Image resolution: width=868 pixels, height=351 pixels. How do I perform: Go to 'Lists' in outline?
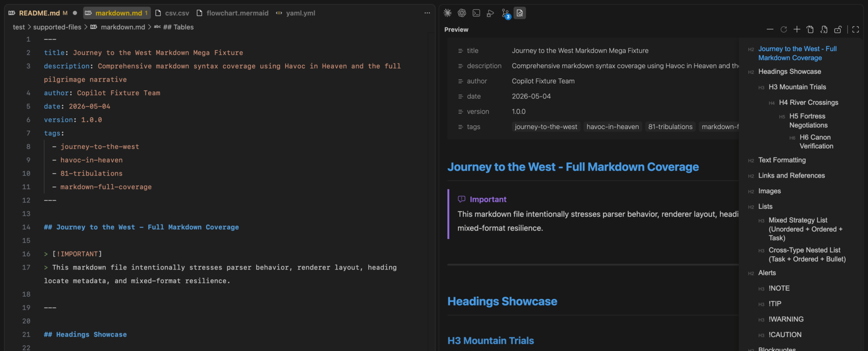coord(765,206)
